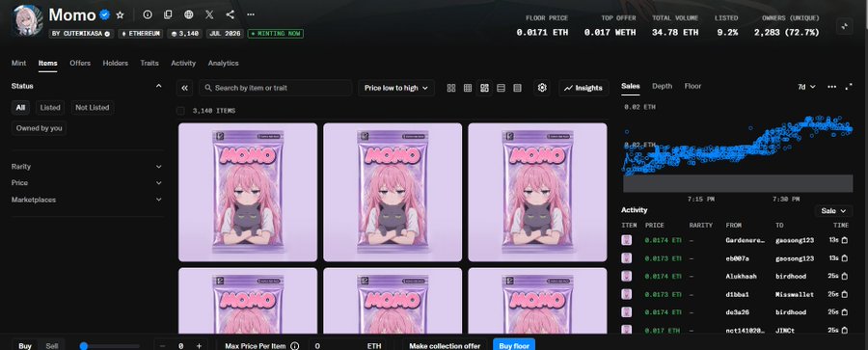Open transaction link on Alukhaah sale row
This screenshot has width=868, height=350.
tap(845, 276)
